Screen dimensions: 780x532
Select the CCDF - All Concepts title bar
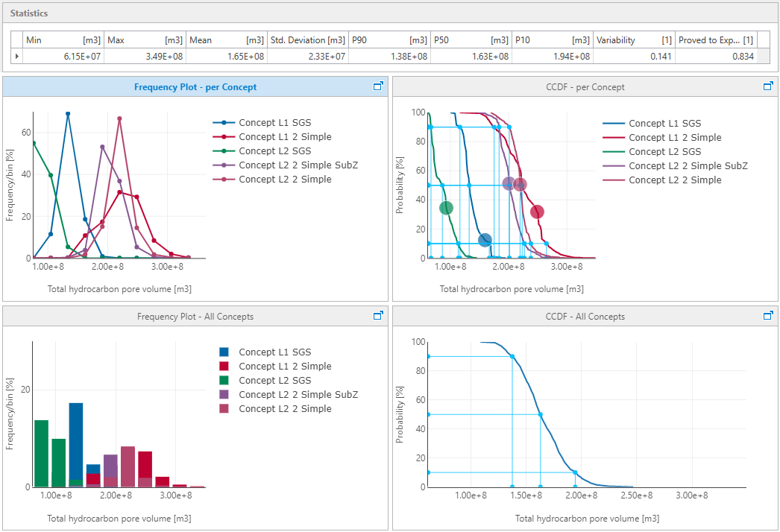point(585,316)
